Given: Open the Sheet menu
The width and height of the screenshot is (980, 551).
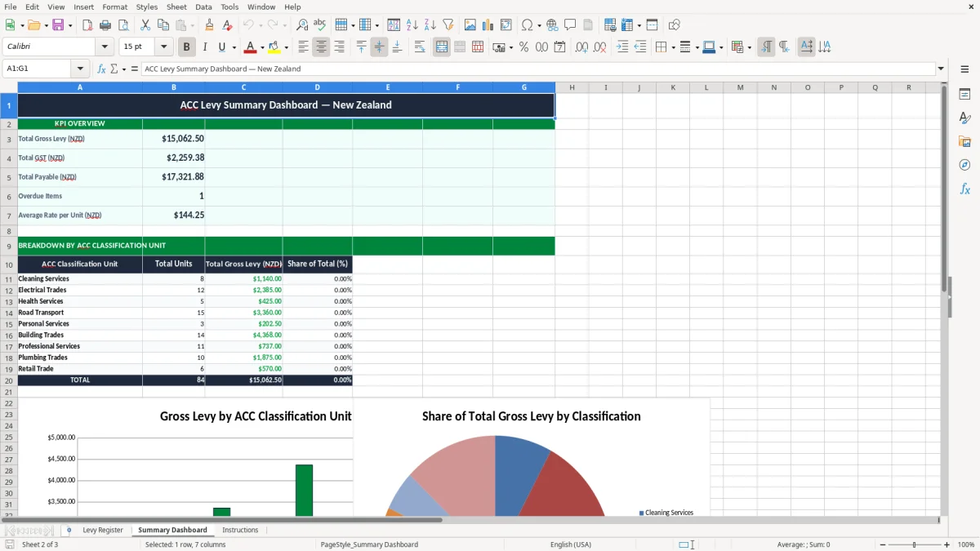Looking at the screenshot, I should point(176,7).
